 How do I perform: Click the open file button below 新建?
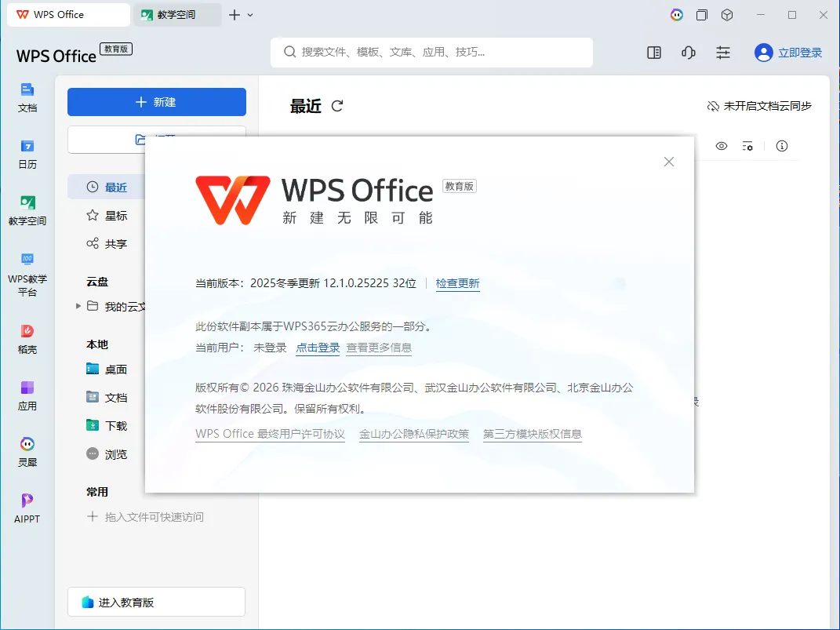click(x=157, y=140)
